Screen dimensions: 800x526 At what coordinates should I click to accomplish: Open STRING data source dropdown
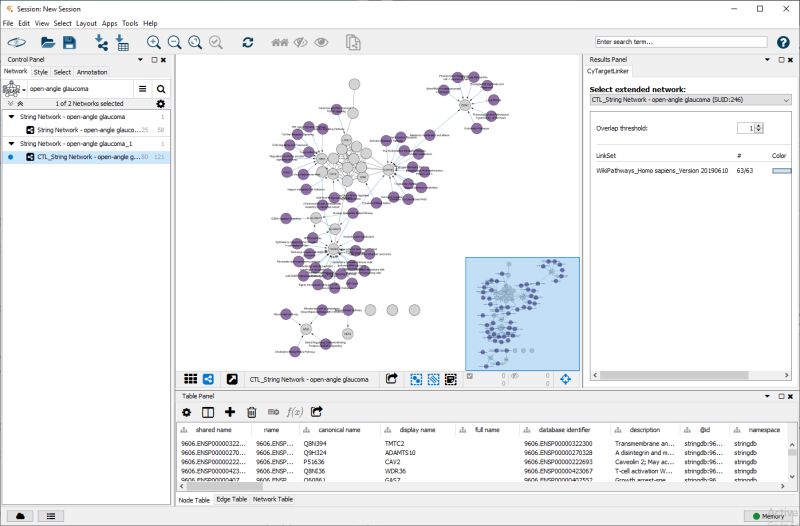[x=14, y=89]
